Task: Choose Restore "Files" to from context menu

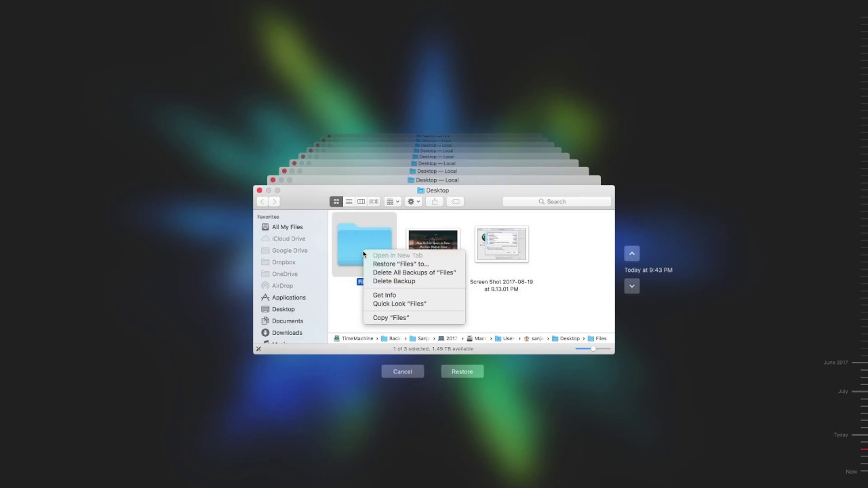Action: tap(401, 264)
